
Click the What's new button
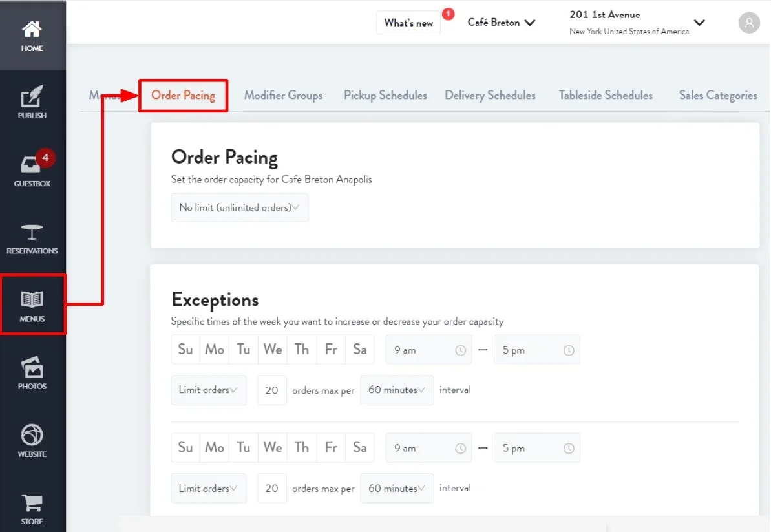pos(408,23)
